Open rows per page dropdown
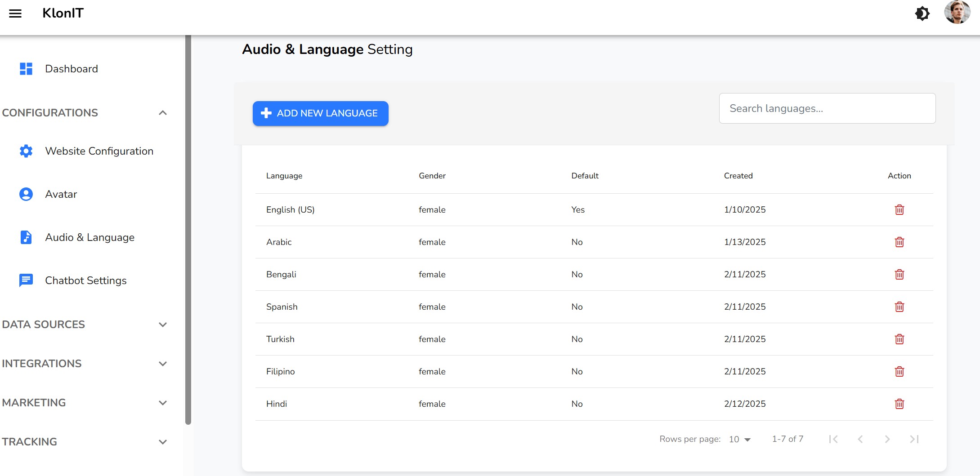This screenshot has width=980, height=476. [x=740, y=439]
